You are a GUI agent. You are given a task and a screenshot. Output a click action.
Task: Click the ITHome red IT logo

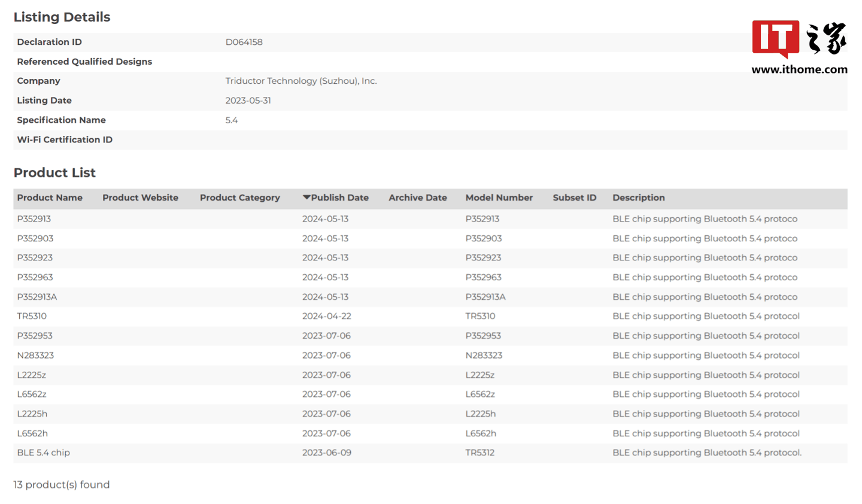pyautogui.click(x=775, y=38)
